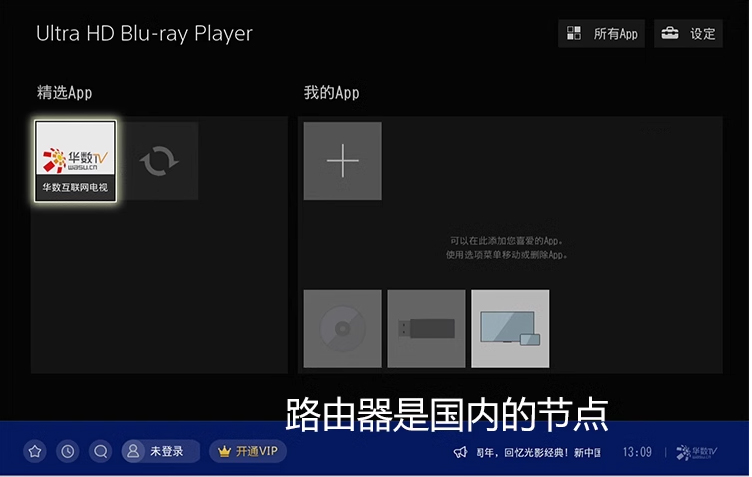Click 开通VIP button
This screenshot has height=477, width=752.
[x=249, y=451]
